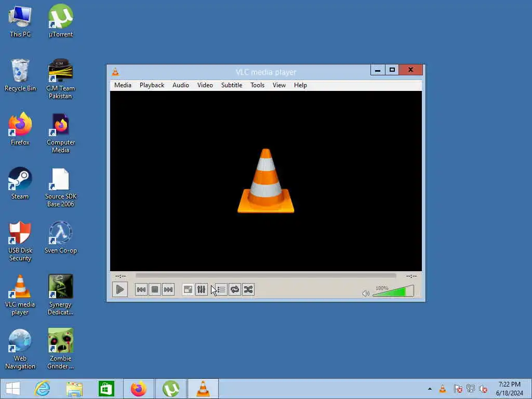Maximize the VLC media player window
Image resolution: width=532 pixels, height=399 pixels.
click(x=392, y=70)
